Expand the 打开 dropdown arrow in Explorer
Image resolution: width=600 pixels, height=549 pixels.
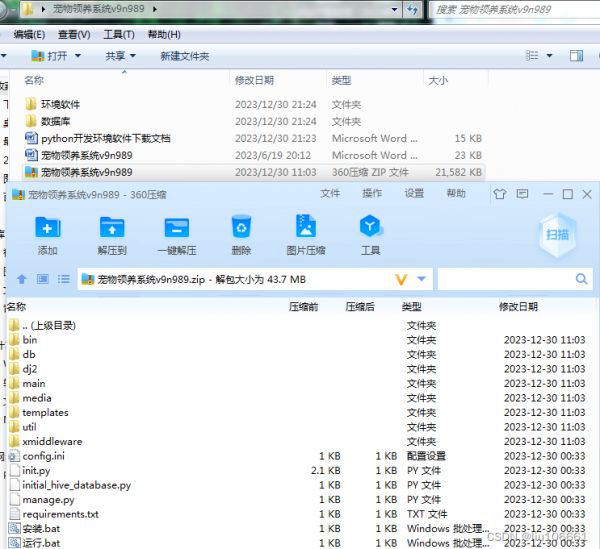point(77,57)
